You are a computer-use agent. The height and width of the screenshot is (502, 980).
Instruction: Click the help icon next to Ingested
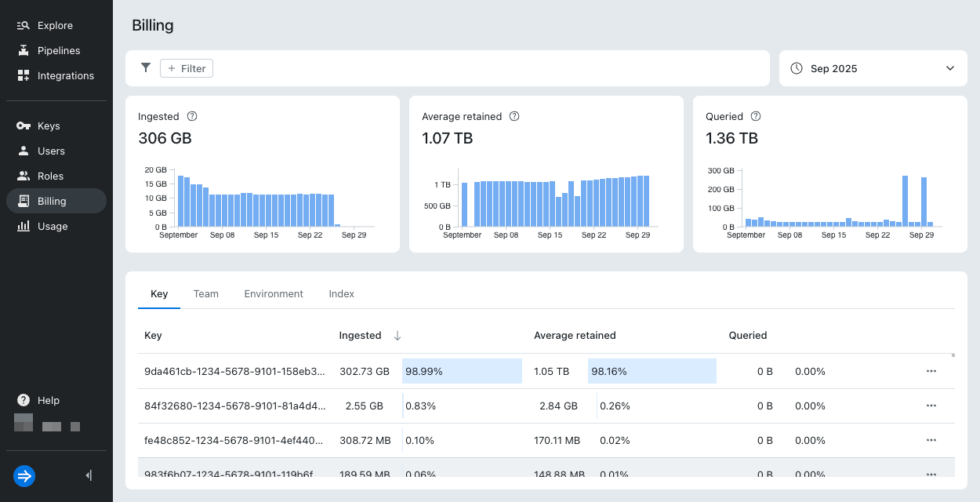point(192,116)
